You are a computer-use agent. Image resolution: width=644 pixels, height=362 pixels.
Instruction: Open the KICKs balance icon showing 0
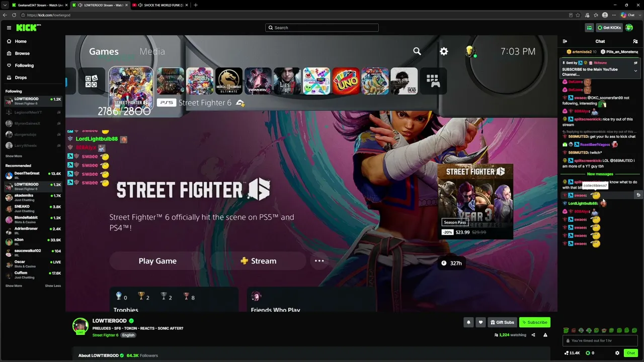[590, 353]
